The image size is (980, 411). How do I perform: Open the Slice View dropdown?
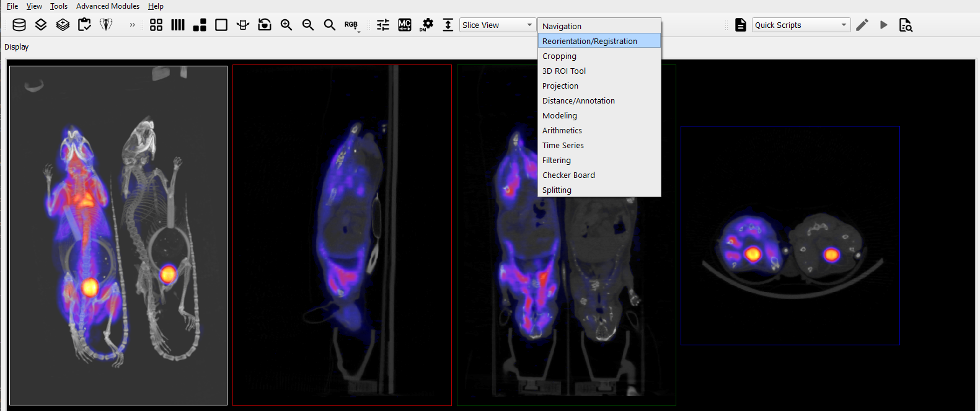tap(497, 25)
